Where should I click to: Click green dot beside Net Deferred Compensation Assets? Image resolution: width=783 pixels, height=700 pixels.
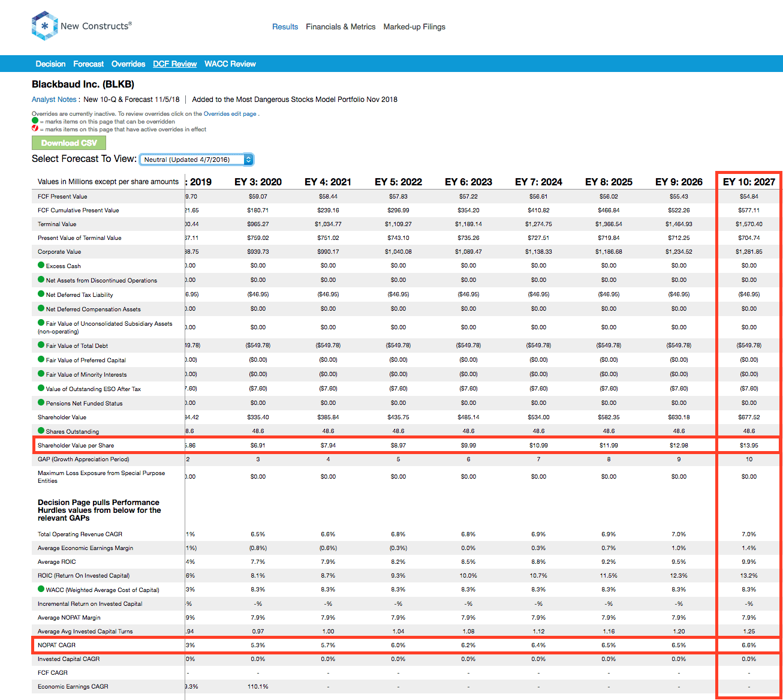click(41, 308)
